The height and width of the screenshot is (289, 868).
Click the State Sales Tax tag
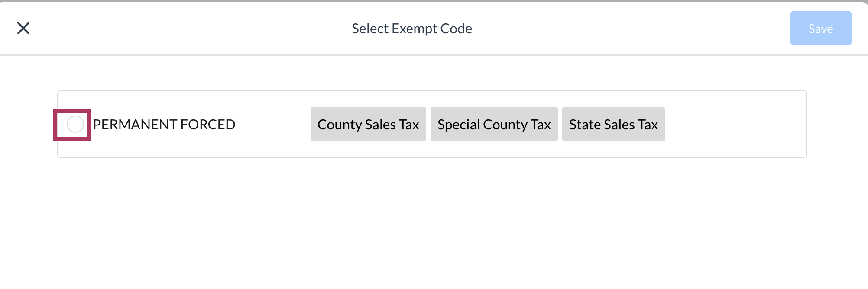pos(613,125)
